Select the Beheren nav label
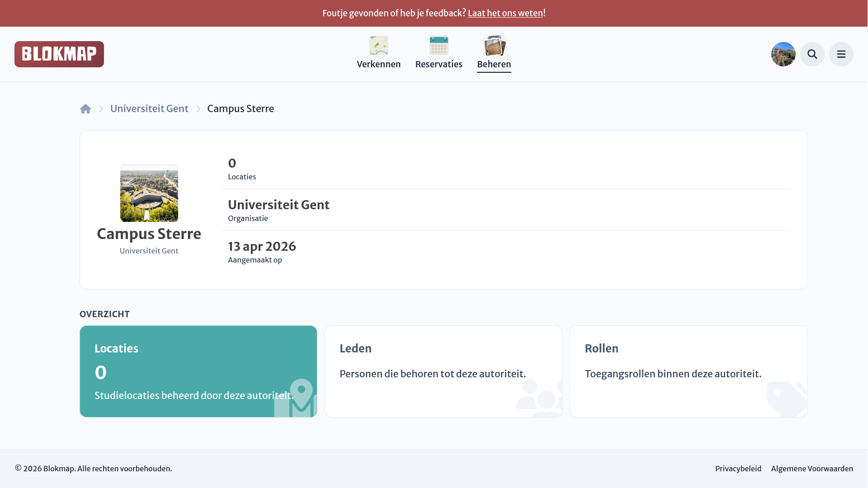 [494, 64]
